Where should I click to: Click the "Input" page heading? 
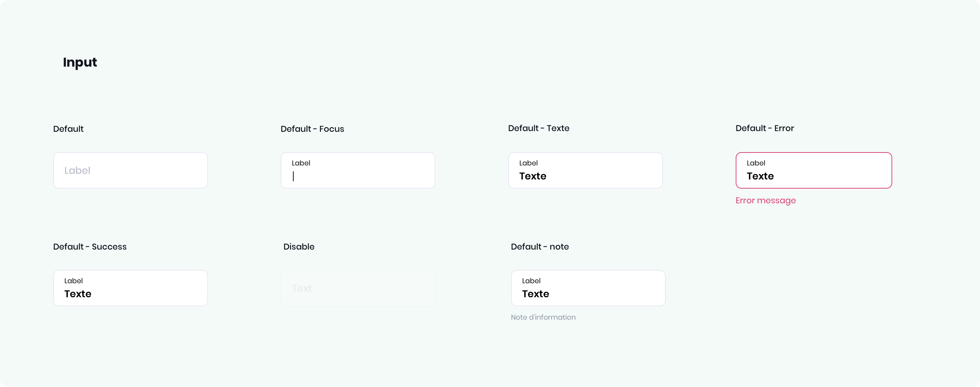[x=80, y=62]
